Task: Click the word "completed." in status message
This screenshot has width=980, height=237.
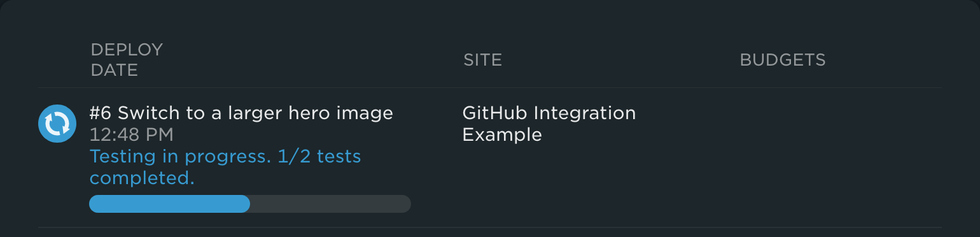Action: 142,178
